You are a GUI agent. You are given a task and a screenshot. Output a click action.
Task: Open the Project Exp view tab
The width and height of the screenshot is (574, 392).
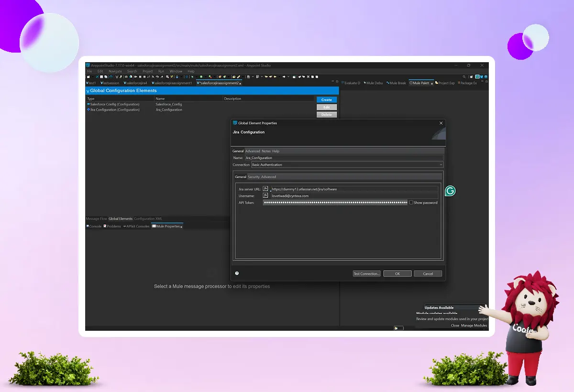[x=445, y=83]
